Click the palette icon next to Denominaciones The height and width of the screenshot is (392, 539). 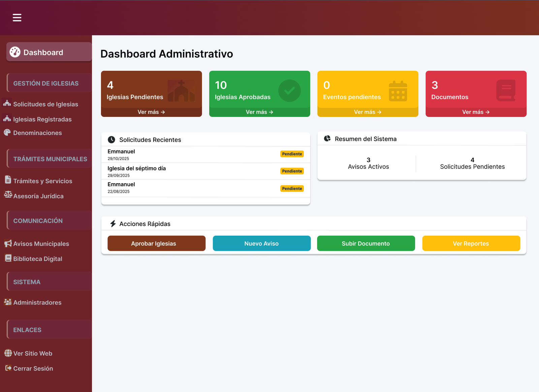click(x=7, y=132)
